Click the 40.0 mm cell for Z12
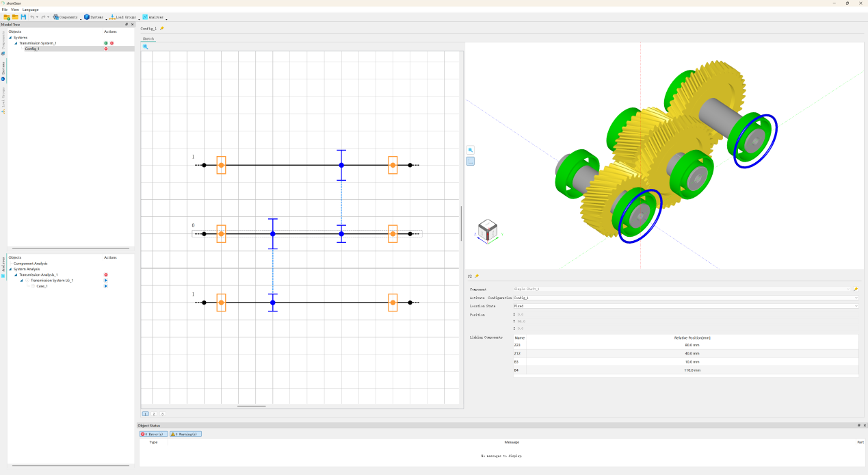This screenshot has width=868, height=475. click(x=692, y=353)
